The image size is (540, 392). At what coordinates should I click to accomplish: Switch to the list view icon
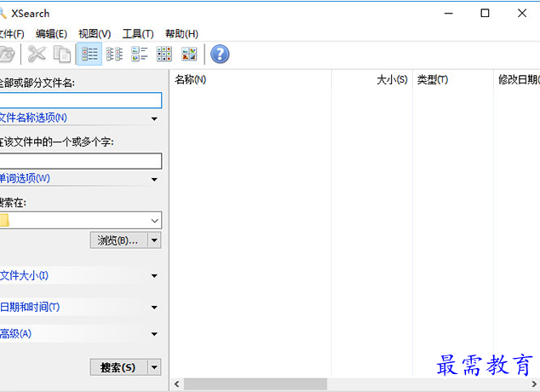[x=114, y=54]
